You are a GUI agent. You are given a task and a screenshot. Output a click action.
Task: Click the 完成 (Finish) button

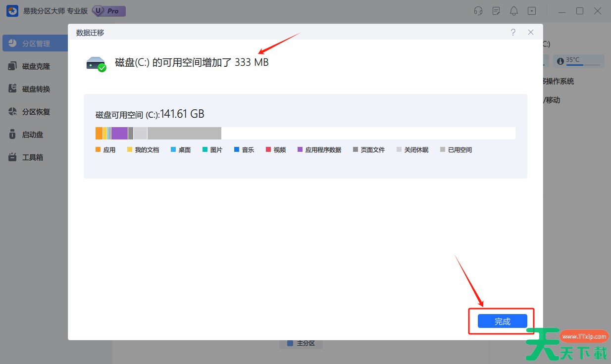click(502, 321)
